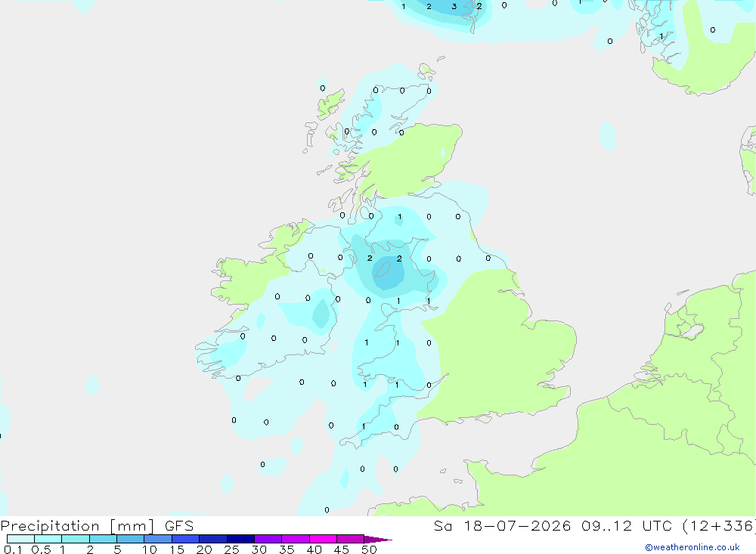Image resolution: width=756 pixels, height=554 pixels.
Task: Click the '30' legend scale label
Action: tap(259, 549)
